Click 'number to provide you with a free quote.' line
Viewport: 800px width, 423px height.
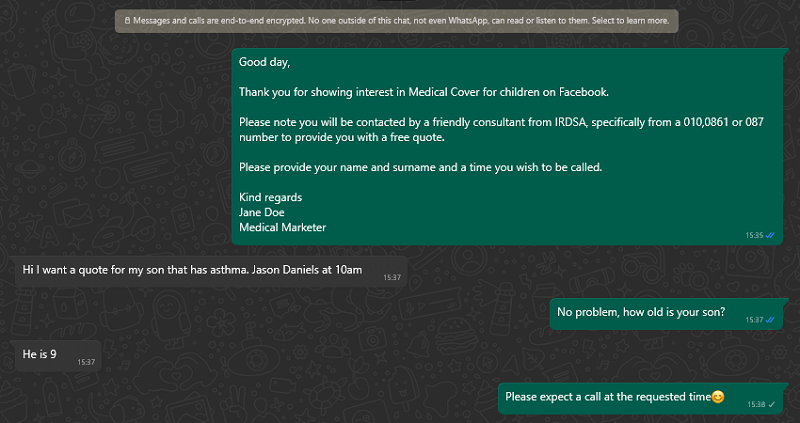(342, 138)
